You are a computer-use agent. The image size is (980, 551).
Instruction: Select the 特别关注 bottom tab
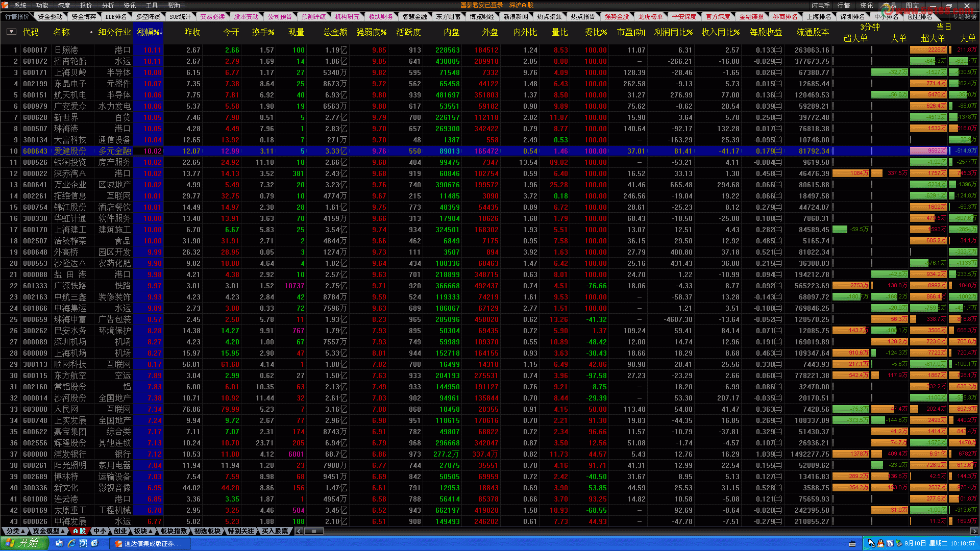[x=241, y=531]
